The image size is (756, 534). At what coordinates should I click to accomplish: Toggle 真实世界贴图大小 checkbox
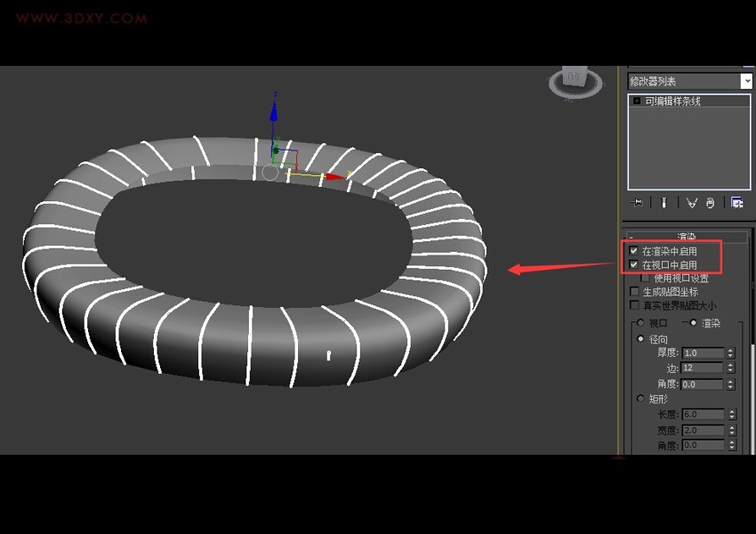pyautogui.click(x=634, y=305)
